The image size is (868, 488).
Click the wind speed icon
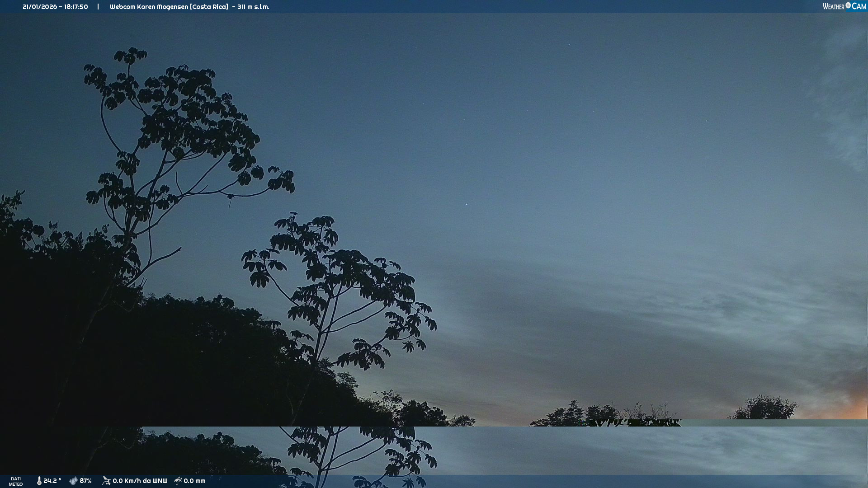[x=106, y=481]
